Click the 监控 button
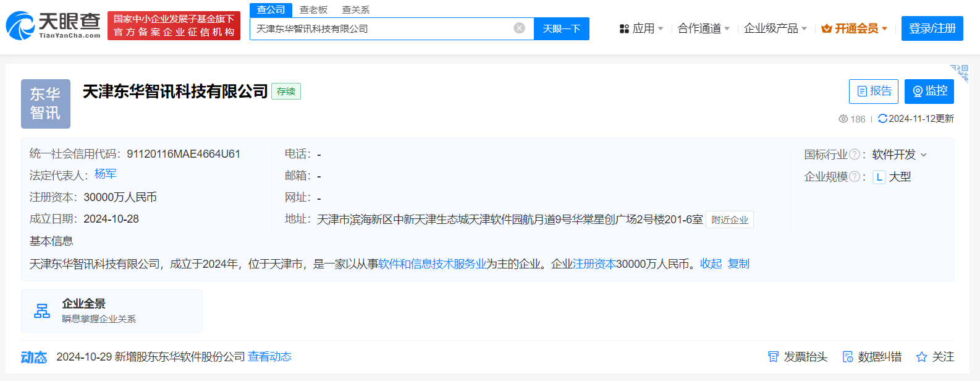This screenshot has height=381, width=980. pos(929,92)
